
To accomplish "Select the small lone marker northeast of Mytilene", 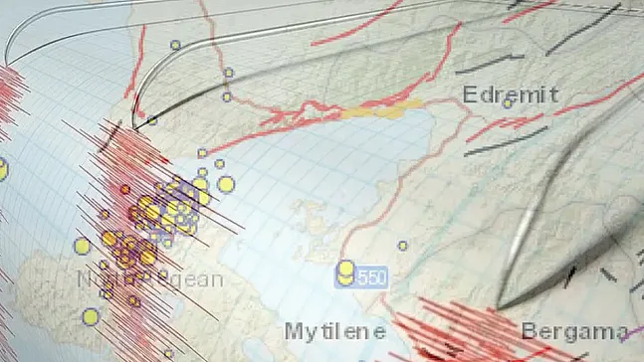I will click(x=402, y=246).
